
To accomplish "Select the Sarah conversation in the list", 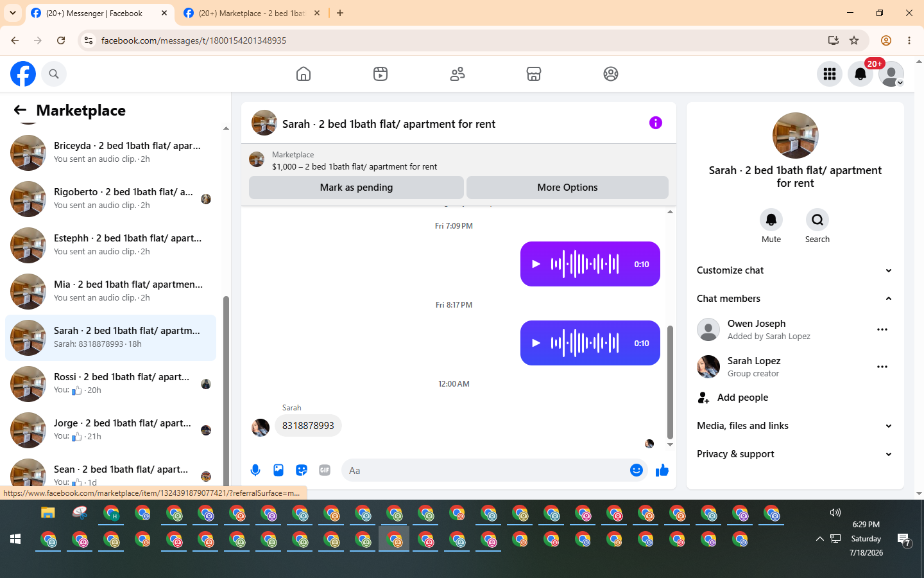I will click(x=110, y=338).
